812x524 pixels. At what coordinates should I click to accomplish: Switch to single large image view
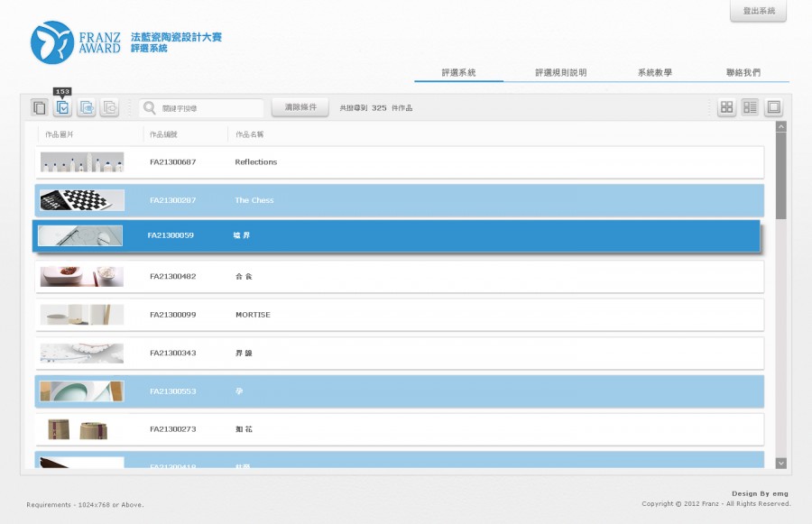(773, 107)
